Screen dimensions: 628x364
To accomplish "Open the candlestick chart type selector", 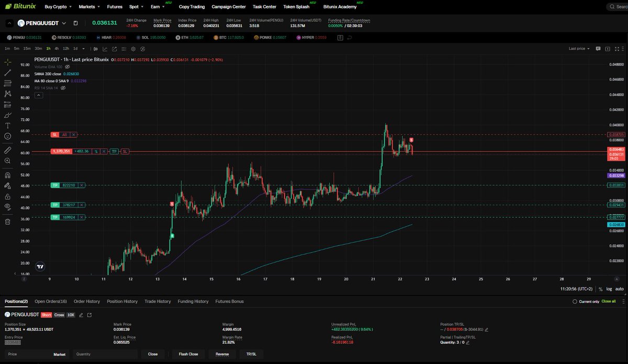I will coord(97,49).
